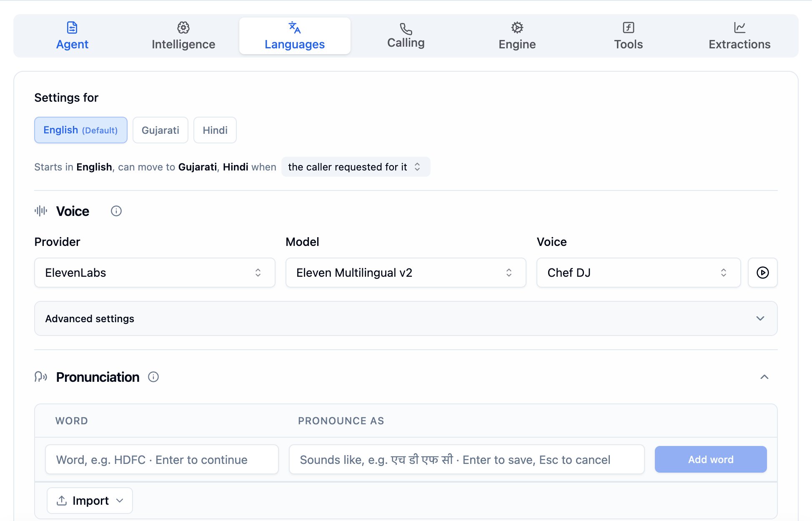This screenshot has width=812, height=521.
Task: Open the Extractions tab
Action: click(x=739, y=36)
